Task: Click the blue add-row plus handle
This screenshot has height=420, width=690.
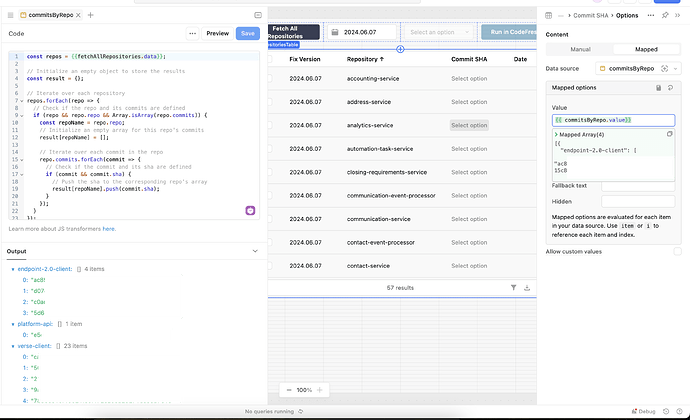Action: click(400, 49)
